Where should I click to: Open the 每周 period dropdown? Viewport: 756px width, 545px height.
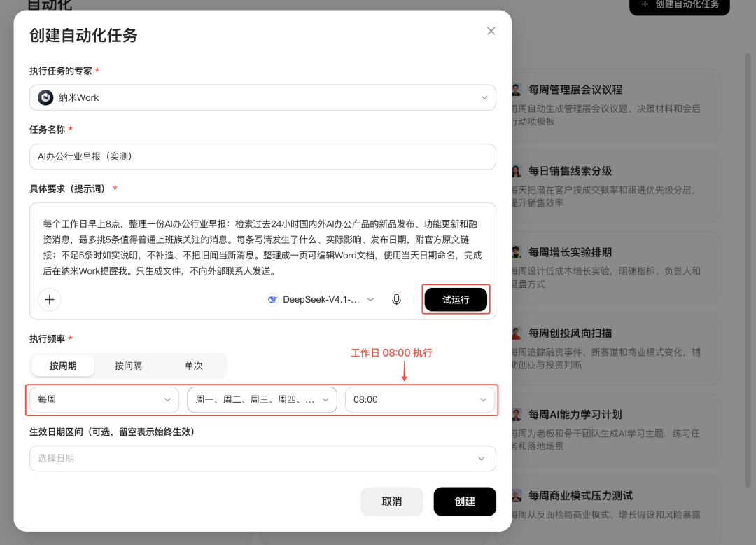coord(104,400)
